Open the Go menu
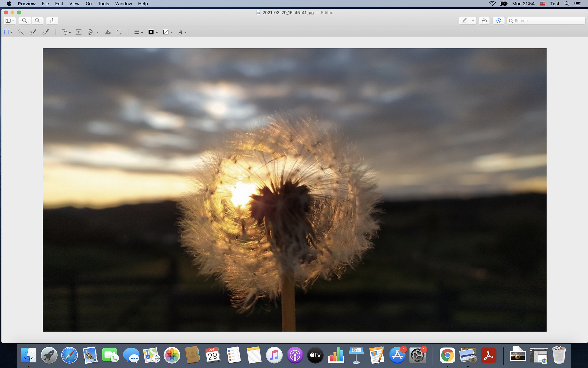The width and height of the screenshot is (588, 368). pyautogui.click(x=89, y=4)
